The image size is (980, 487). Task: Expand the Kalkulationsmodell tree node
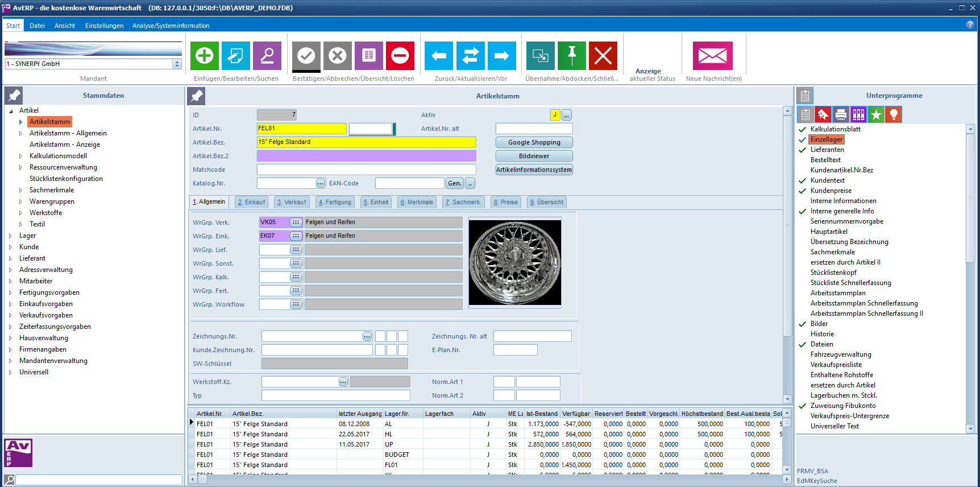(20, 156)
